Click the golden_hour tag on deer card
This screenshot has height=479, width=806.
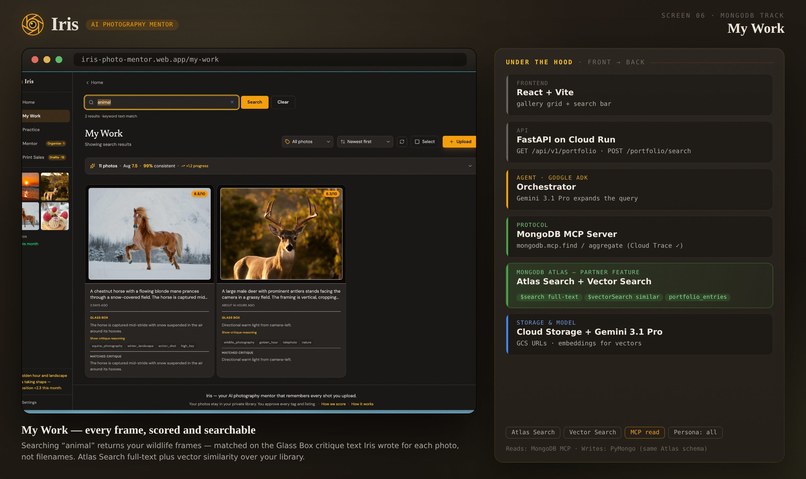(x=268, y=342)
